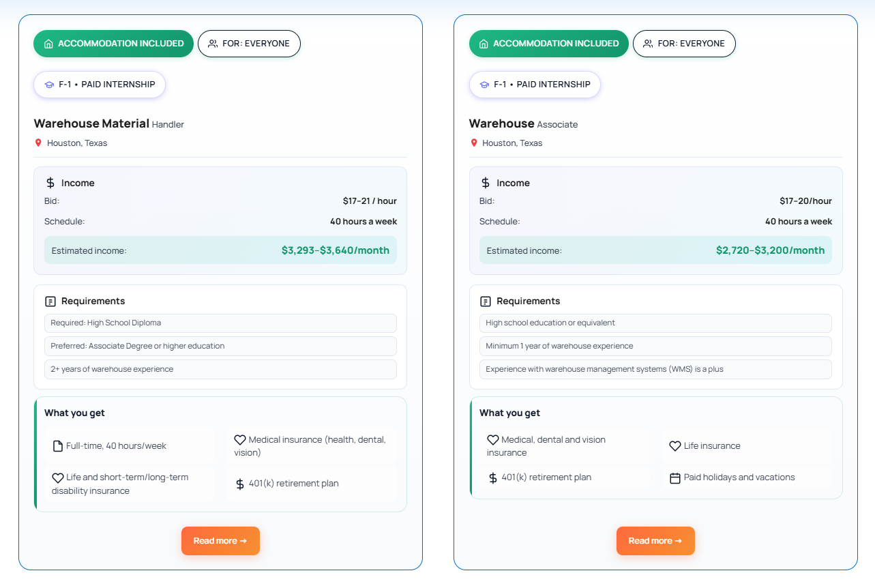Click graduation cap icon on Warehouse Associate card
The width and height of the screenshot is (875, 588).
point(484,85)
